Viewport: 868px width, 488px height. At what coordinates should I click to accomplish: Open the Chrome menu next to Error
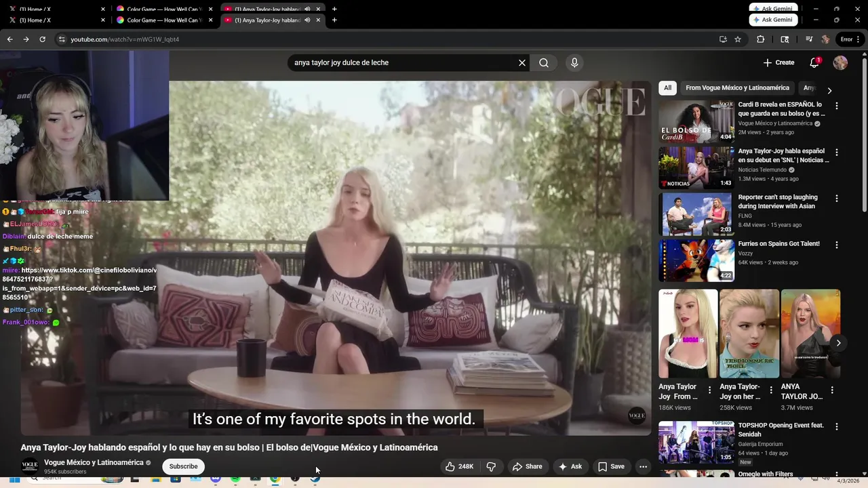[858, 39]
